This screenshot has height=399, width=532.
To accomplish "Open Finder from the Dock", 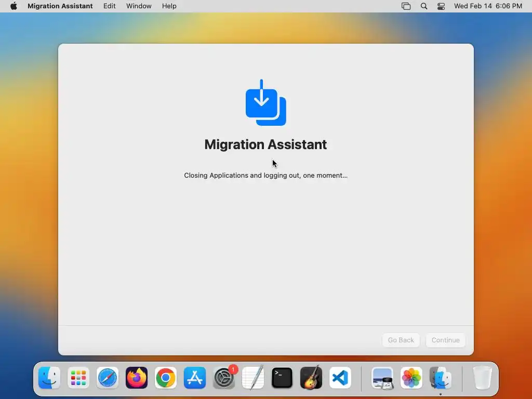I will click(x=49, y=378).
